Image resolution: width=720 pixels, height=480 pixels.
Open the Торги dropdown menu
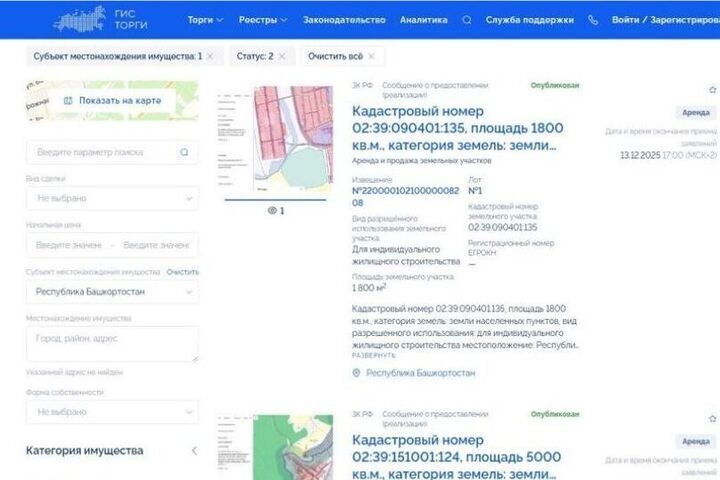tap(205, 20)
